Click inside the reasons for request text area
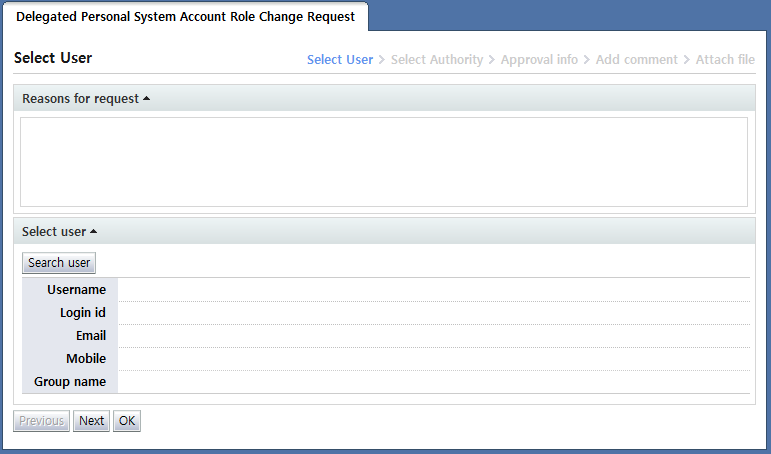 383,162
